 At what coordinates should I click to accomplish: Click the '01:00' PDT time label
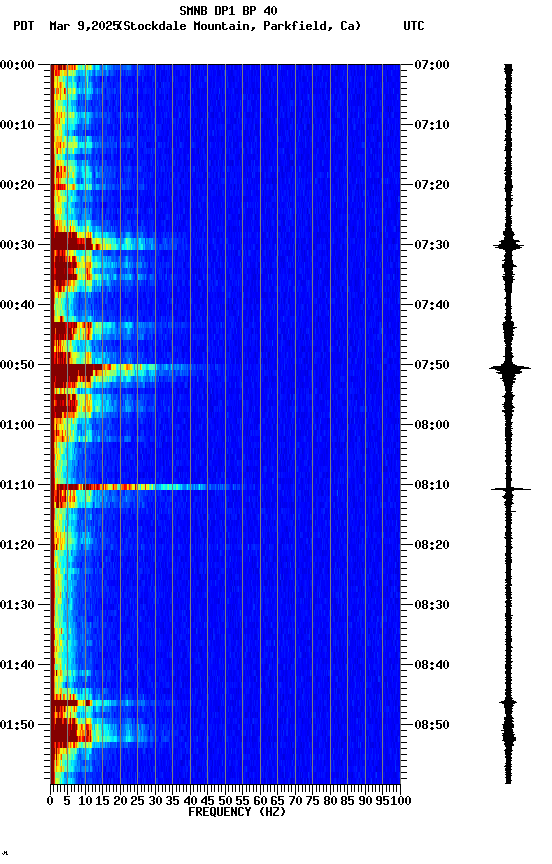point(17,425)
